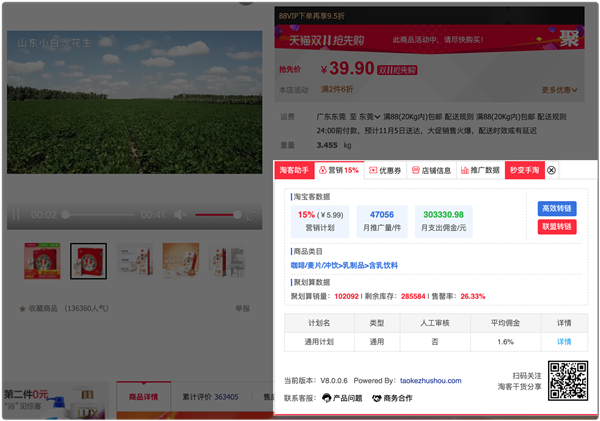This screenshot has height=421, width=600.
Task: Mute the video sound icon
Action: pyautogui.click(x=180, y=215)
